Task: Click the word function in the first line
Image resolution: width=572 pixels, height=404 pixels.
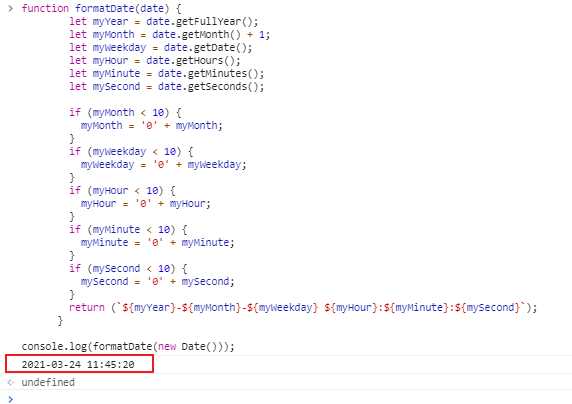Action: tap(45, 8)
